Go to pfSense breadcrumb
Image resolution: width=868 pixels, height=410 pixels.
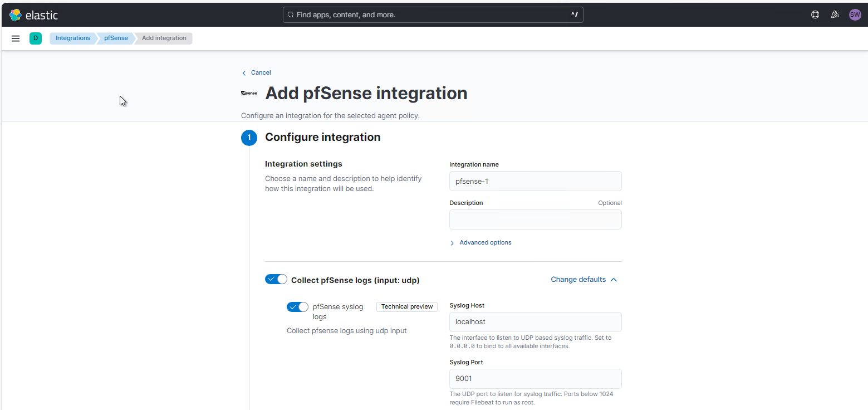point(116,38)
